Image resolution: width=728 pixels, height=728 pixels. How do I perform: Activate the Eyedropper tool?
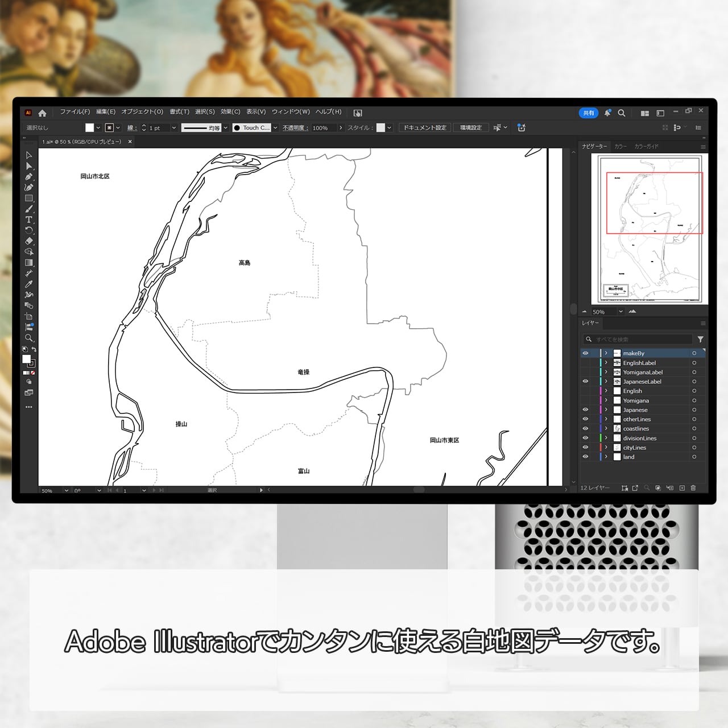(x=28, y=284)
